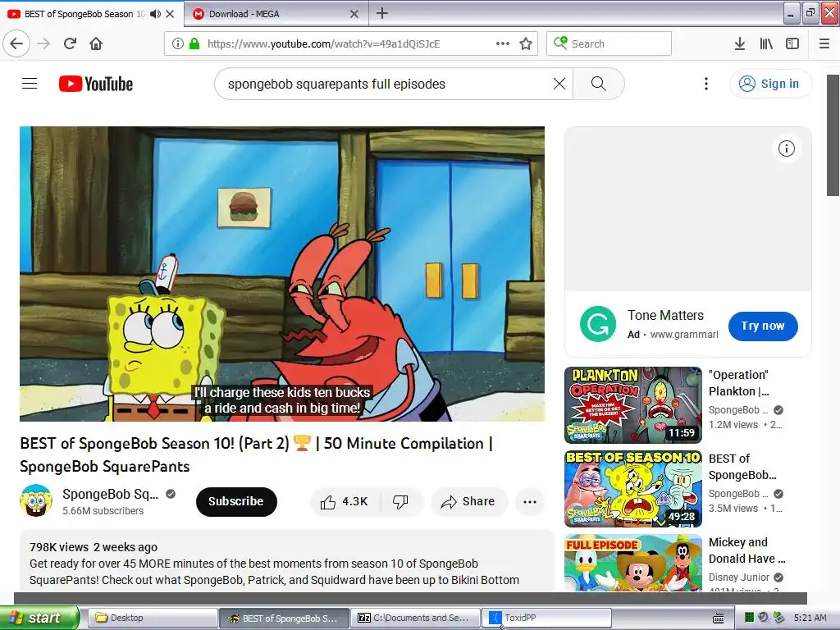Click the Firefox Search box

[609, 43]
